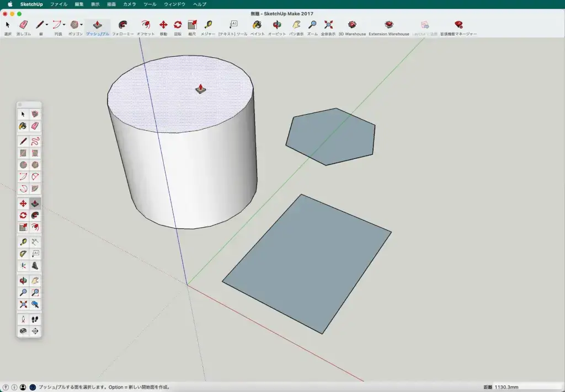The width and height of the screenshot is (565, 392).
Task: Click the hexagon face in the viewport
Action: click(331, 137)
